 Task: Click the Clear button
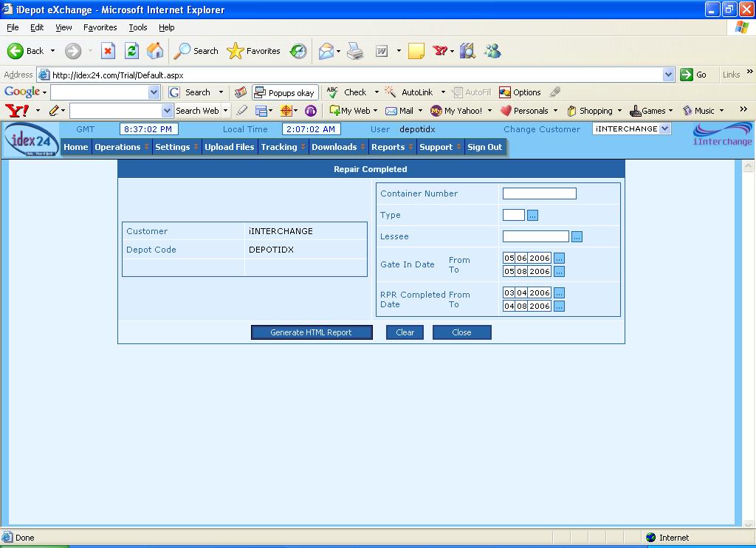405,332
